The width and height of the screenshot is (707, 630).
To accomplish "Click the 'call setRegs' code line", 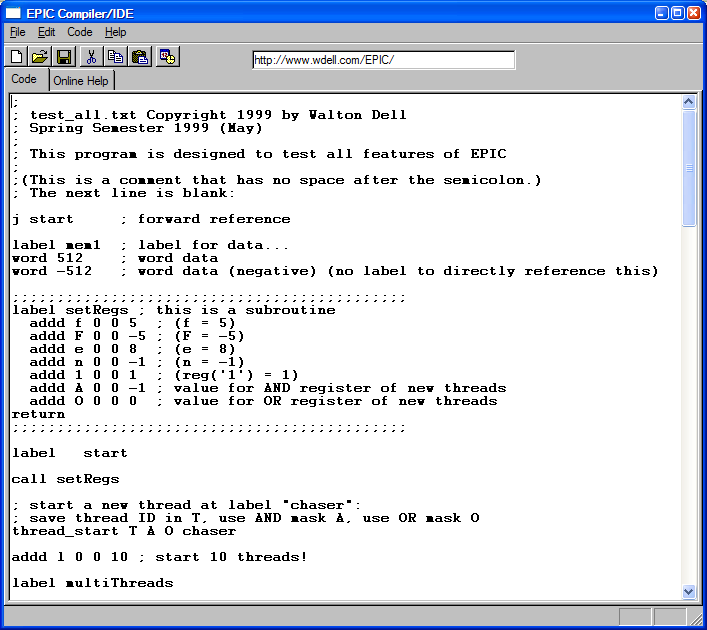I will point(65,479).
